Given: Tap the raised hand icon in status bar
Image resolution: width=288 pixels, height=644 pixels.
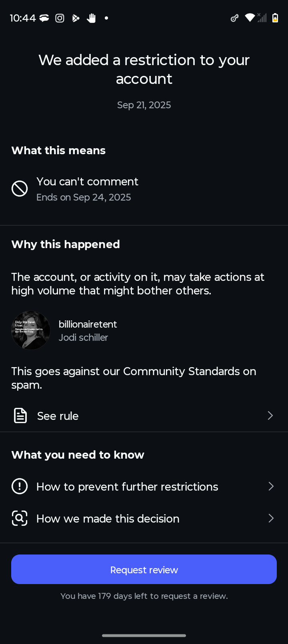Looking at the screenshot, I should pos(92,18).
